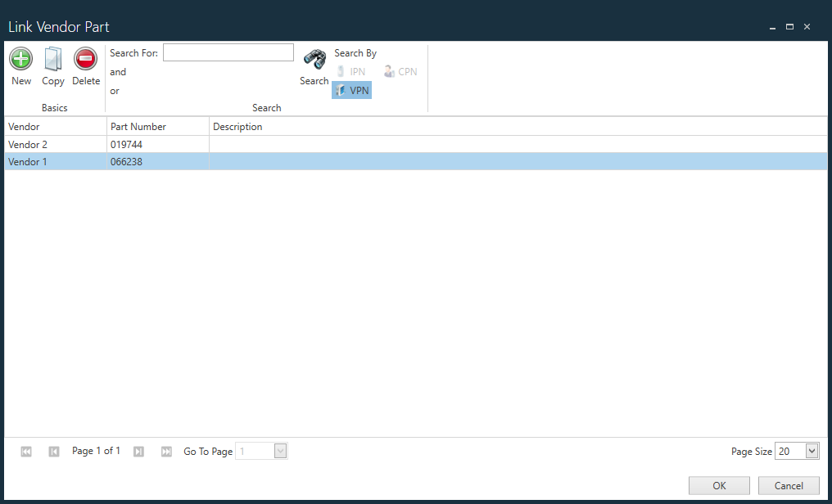This screenshot has width=832, height=504.
Task: Disable the VPN search option
Action: pos(351,90)
